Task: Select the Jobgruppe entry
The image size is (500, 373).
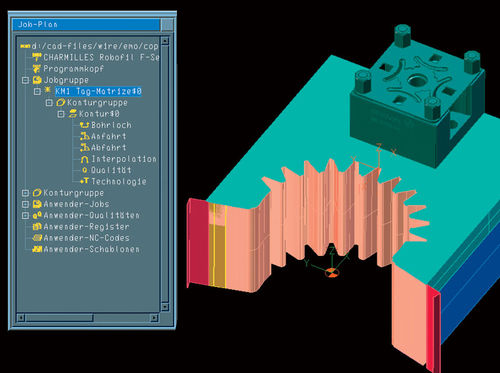Action: (66, 80)
